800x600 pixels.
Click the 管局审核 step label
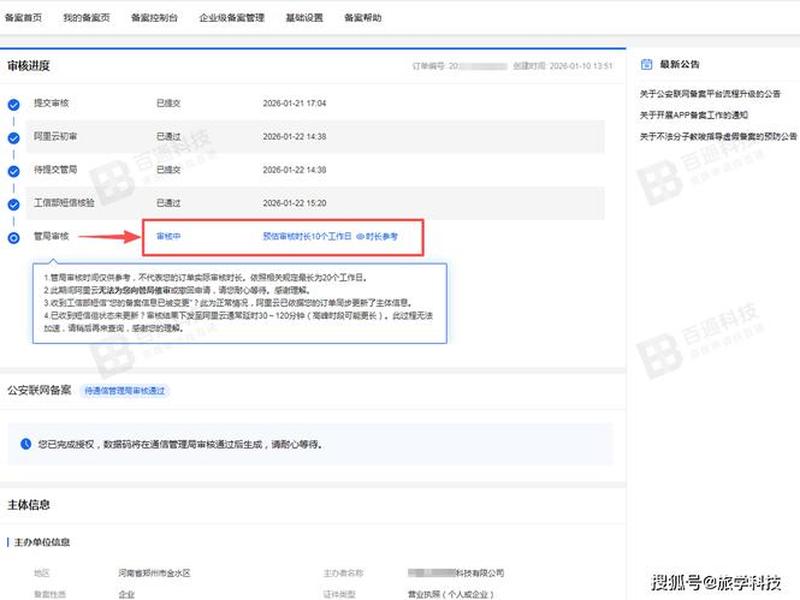[x=51, y=236]
